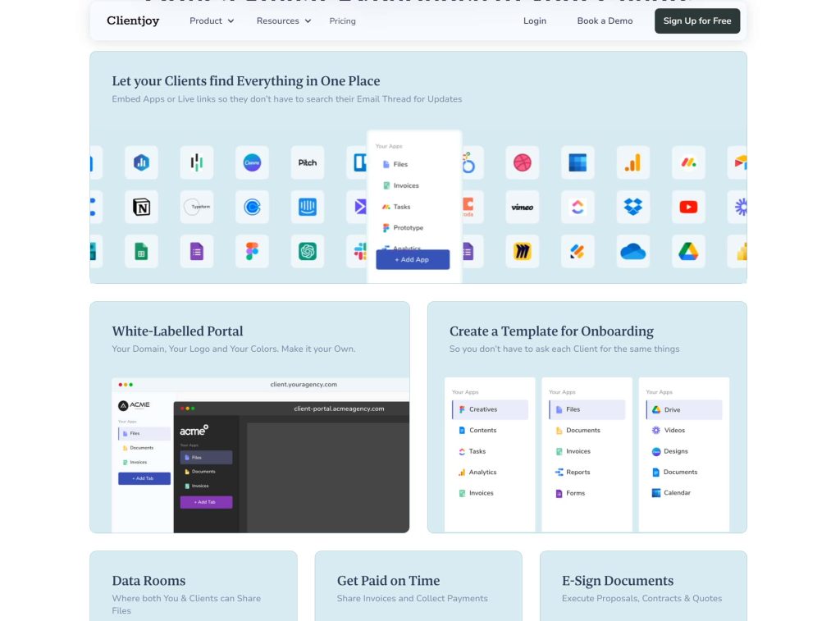Click Tasks below Contents in the template list
Image resolution: width=840 pixels, height=621 pixels.
coord(472,451)
